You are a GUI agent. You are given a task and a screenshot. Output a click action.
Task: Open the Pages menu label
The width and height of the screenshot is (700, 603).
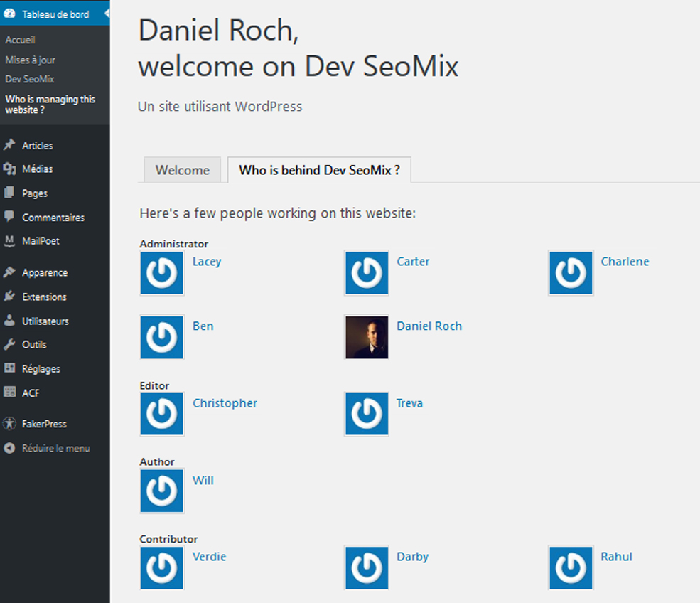click(35, 193)
